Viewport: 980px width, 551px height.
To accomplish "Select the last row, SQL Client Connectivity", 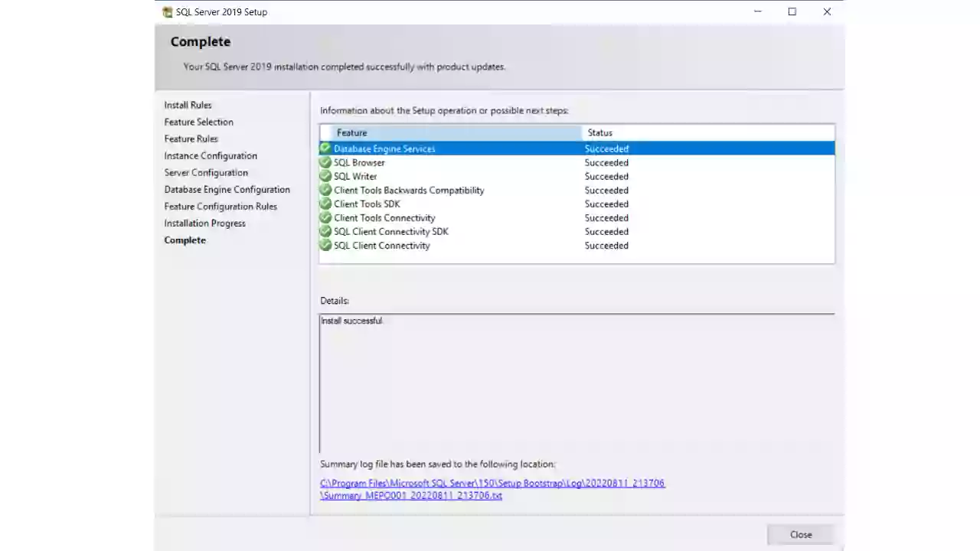I will (577, 245).
